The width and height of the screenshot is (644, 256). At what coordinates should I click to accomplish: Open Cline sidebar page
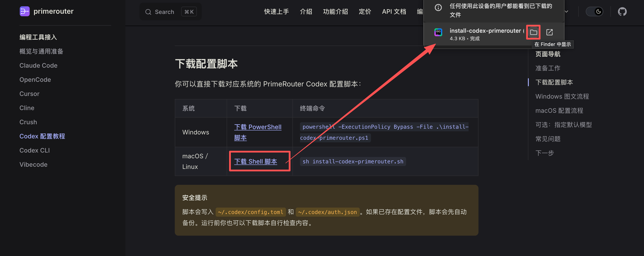[27, 108]
